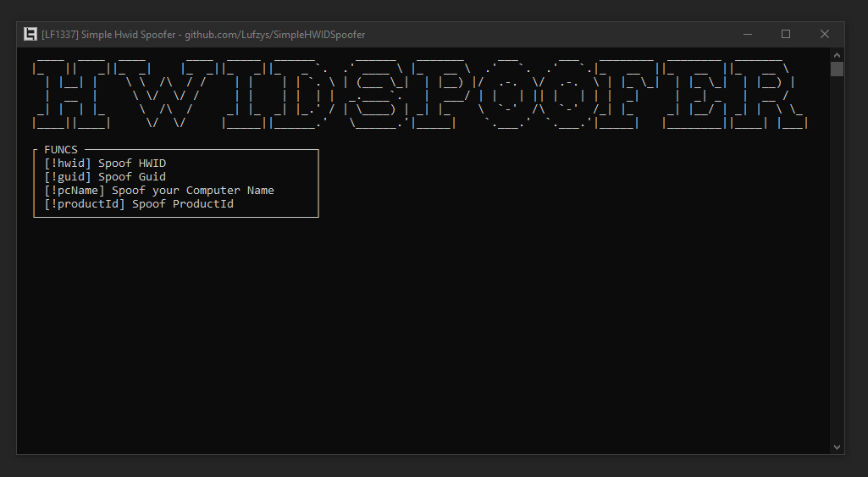The image size is (868, 477).
Task: Maximize the console window
Action: tap(786, 34)
